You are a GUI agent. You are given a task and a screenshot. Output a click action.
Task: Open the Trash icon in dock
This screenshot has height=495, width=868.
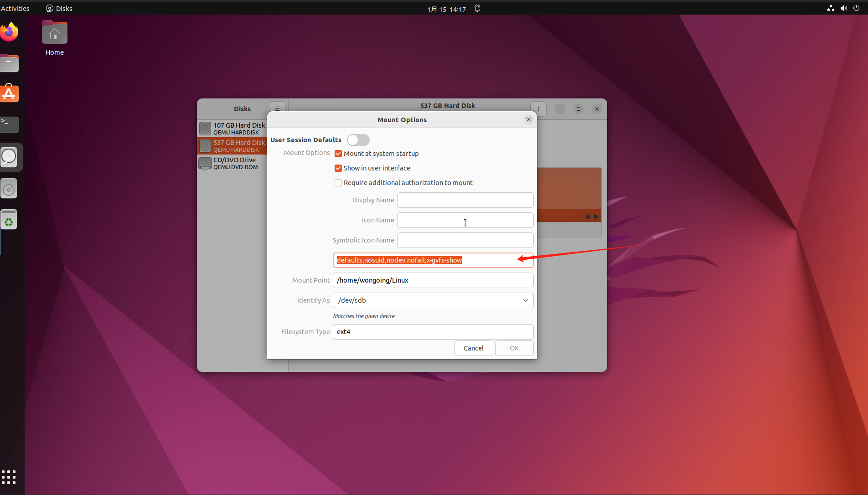[x=9, y=221]
